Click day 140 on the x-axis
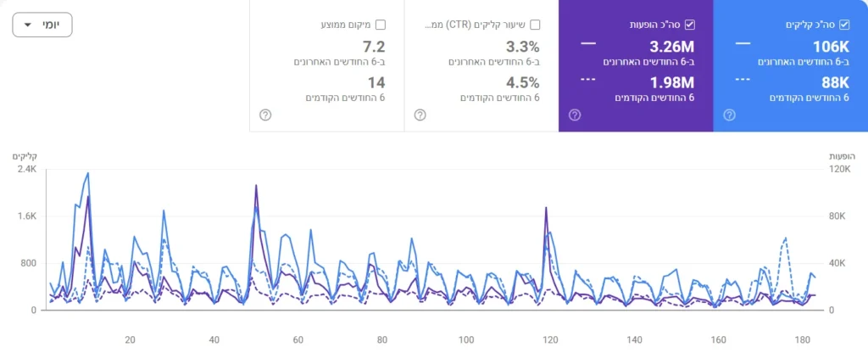Screen dimensions: 868x353 tap(634, 339)
